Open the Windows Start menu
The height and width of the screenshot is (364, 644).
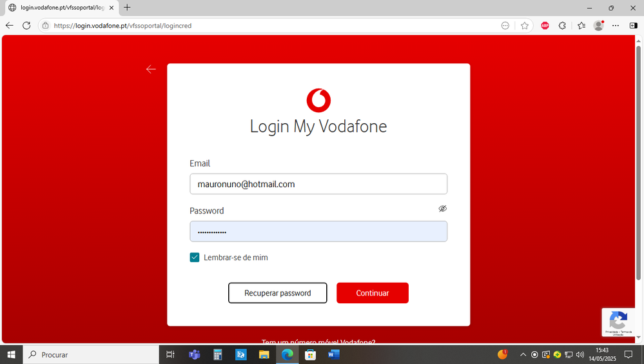click(11, 354)
